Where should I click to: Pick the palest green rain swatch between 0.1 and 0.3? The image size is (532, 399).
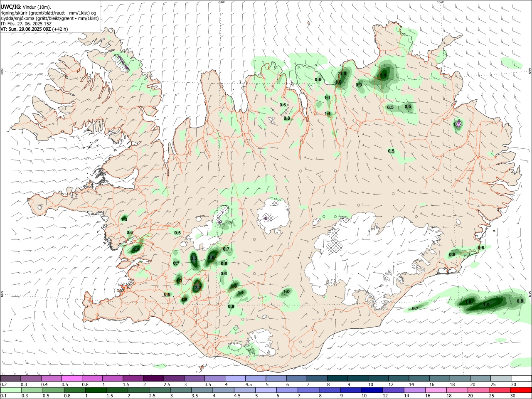(x=11, y=390)
